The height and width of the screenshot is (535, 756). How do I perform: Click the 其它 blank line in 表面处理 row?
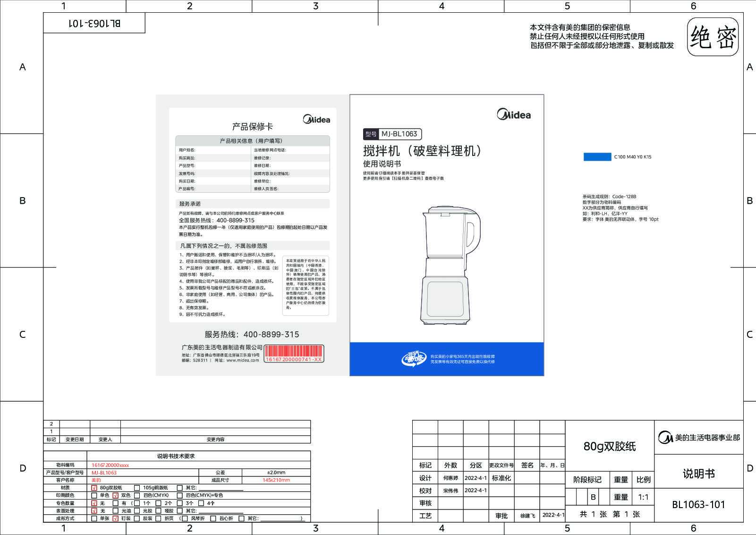tap(221, 512)
